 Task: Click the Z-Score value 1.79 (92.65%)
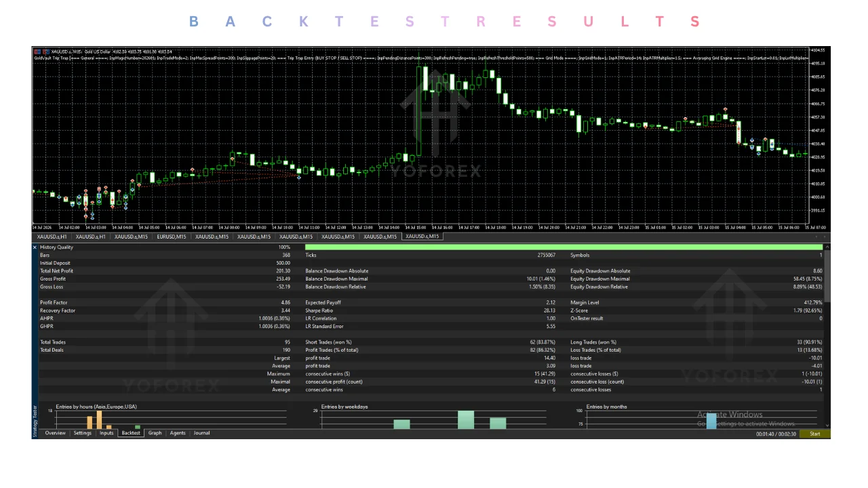click(x=807, y=310)
